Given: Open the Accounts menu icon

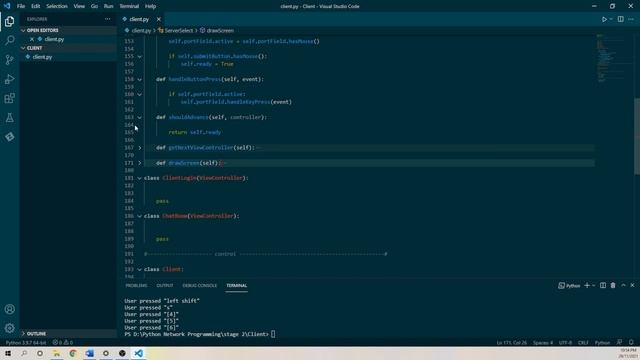Looking at the screenshot, I should pos(9,309).
